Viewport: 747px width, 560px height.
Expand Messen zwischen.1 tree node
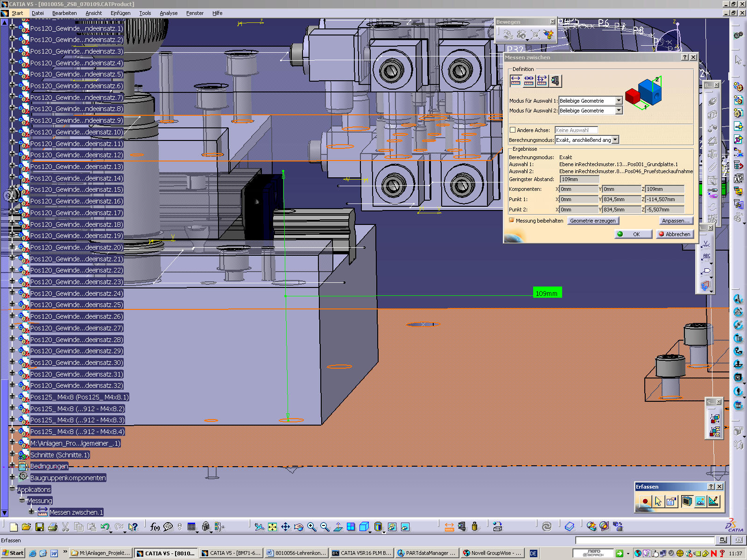pos(31,512)
